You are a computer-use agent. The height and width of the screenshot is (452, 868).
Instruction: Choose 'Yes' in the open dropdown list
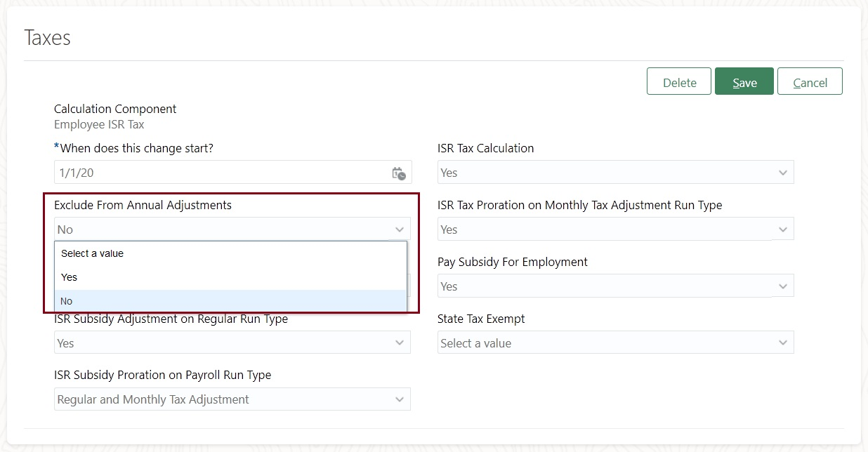[70, 277]
